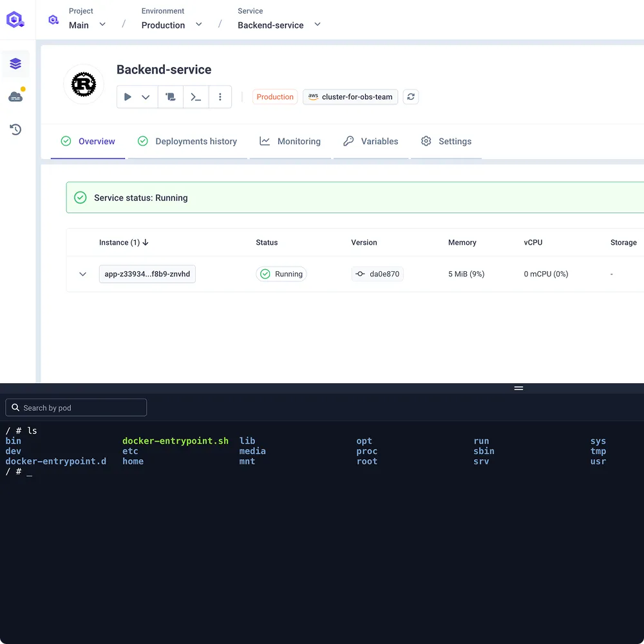Click the app-z33934...f8b9-znvhd instance name
The width and height of the screenshot is (644, 644).
[x=147, y=274]
